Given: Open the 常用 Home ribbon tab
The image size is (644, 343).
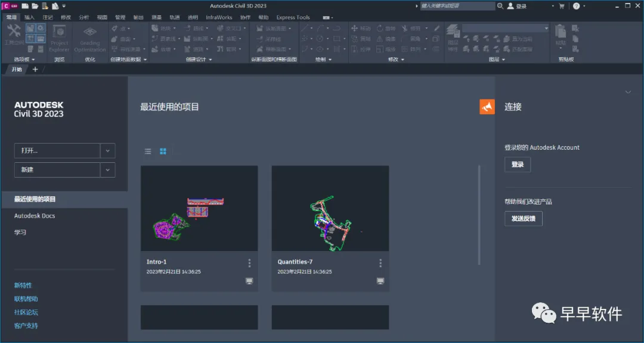Looking at the screenshot, I should 11,17.
